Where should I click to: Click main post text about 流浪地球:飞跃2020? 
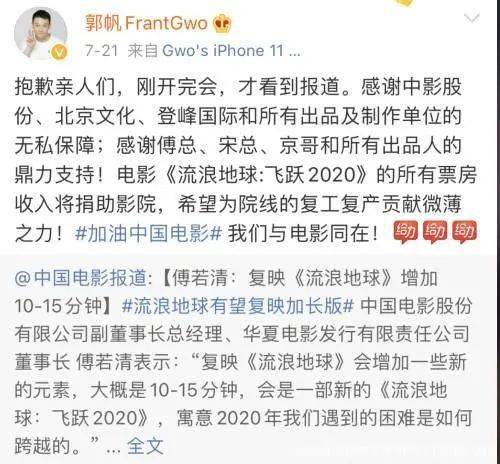coord(246,160)
